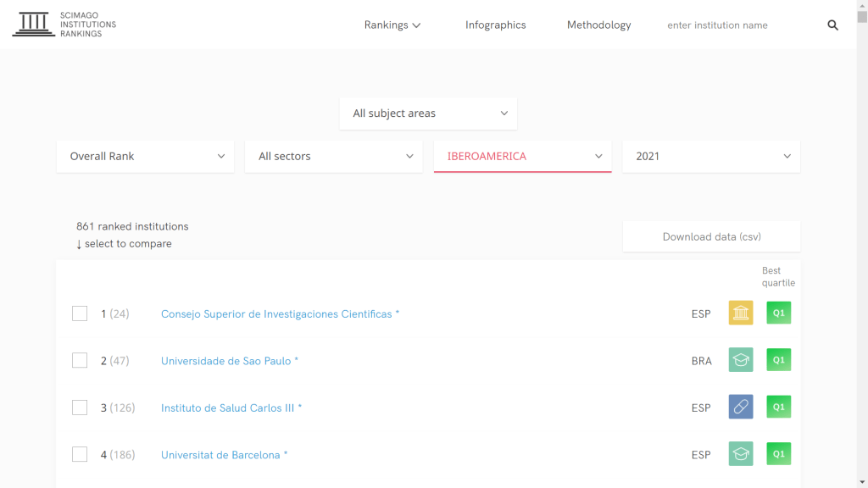Open the Rankings menu

tap(392, 25)
